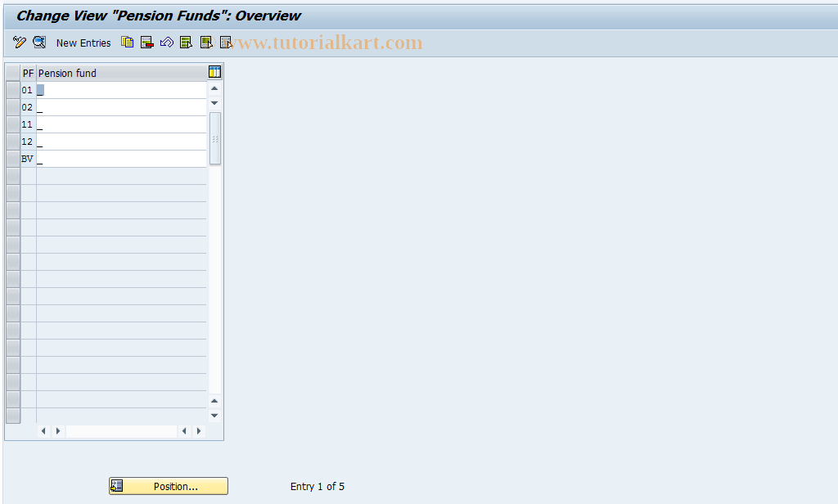Toggle Display/Change mode pencil icon
This screenshot has width=838, height=504.
point(20,43)
